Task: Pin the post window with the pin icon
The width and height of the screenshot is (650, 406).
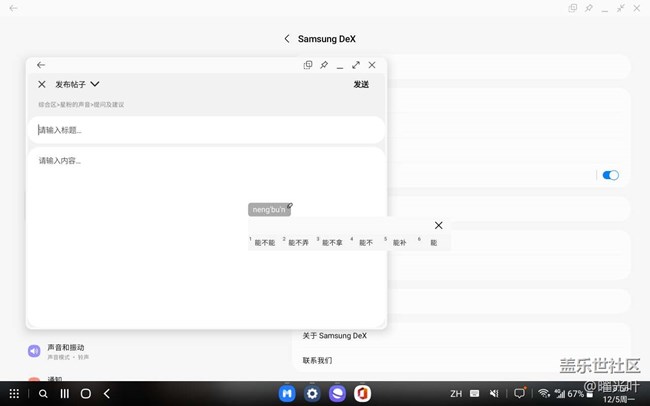Action: [324, 65]
